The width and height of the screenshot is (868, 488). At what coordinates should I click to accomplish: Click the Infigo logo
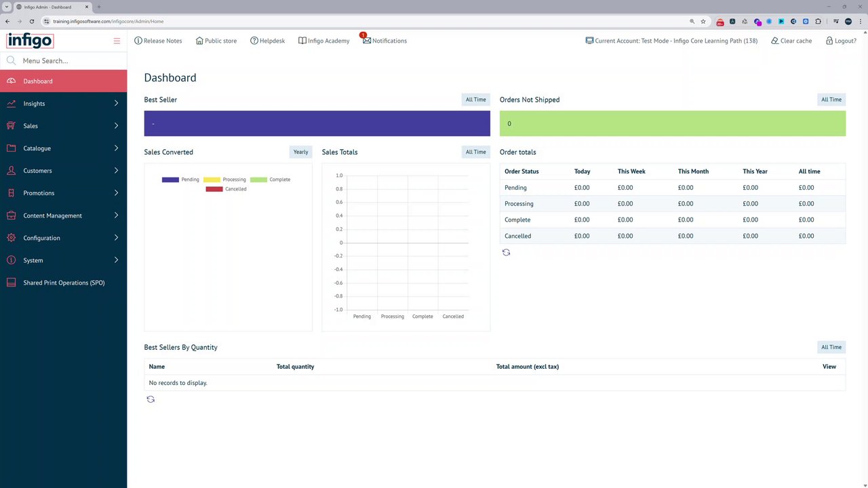coord(30,41)
